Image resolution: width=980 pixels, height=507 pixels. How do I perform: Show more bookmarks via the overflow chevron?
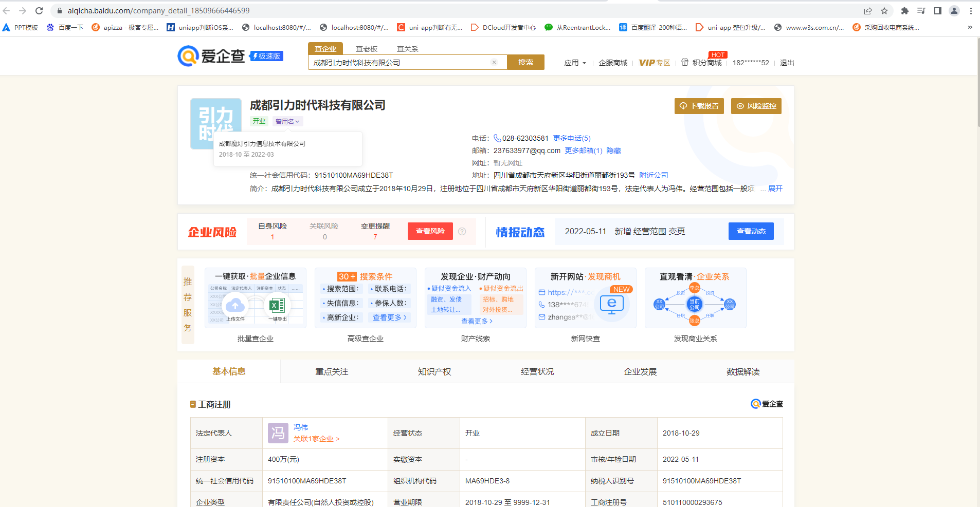pyautogui.click(x=970, y=27)
